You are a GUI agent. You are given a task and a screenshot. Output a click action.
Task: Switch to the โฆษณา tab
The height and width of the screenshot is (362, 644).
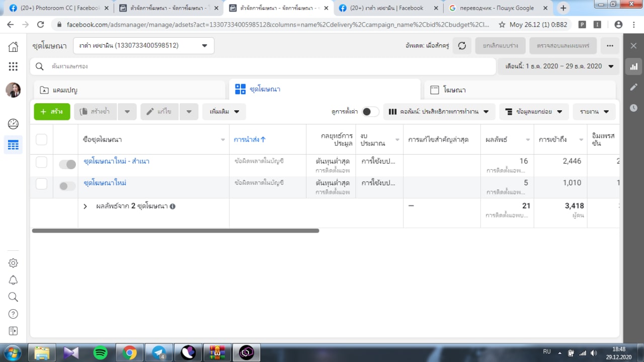(520, 90)
